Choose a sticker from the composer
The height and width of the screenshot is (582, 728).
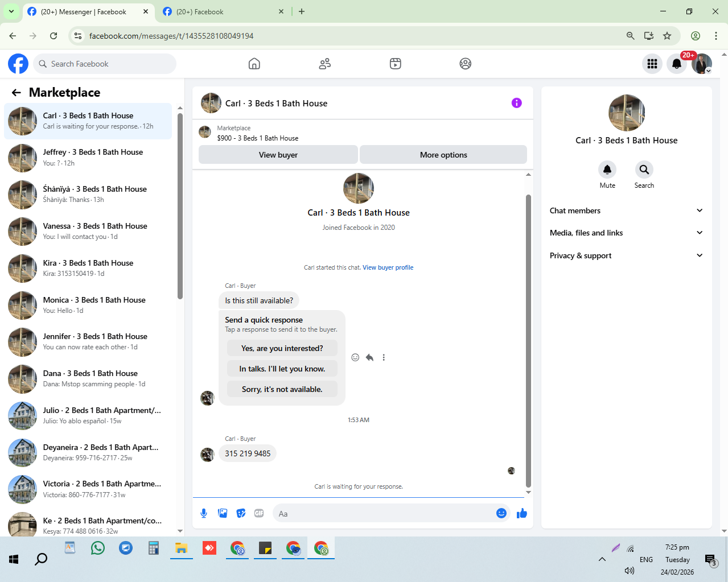(x=241, y=513)
